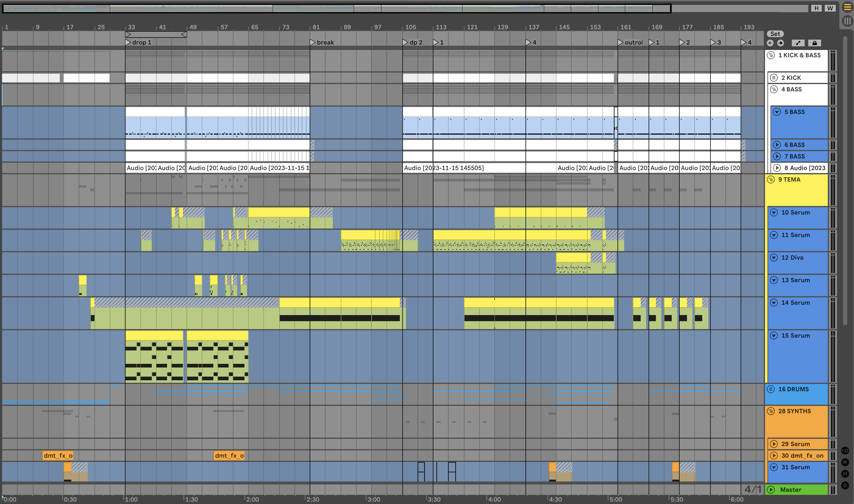This screenshot has width=854, height=504.
Task: Click bar 105 on the beat ruler
Action: click(x=410, y=27)
